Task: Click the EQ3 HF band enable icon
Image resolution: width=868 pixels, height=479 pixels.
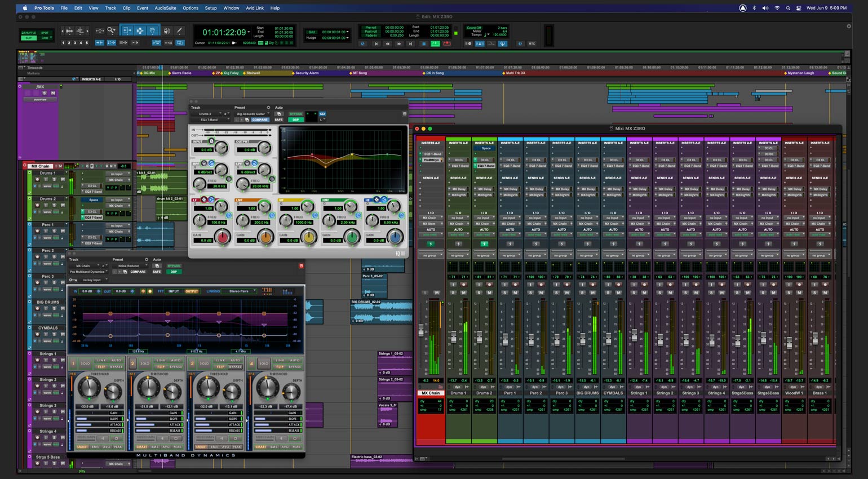Action: pyautogui.click(x=401, y=215)
